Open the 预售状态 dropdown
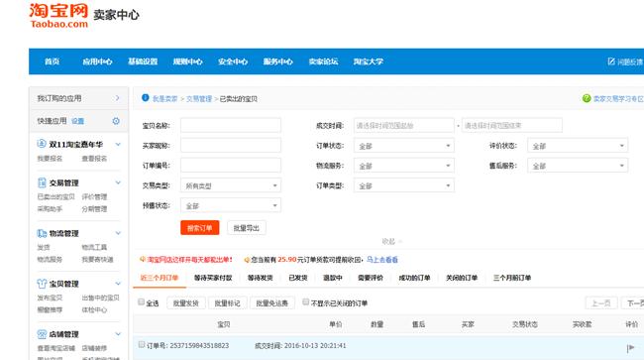This screenshot has width=644, height=360. click(231, 205)
